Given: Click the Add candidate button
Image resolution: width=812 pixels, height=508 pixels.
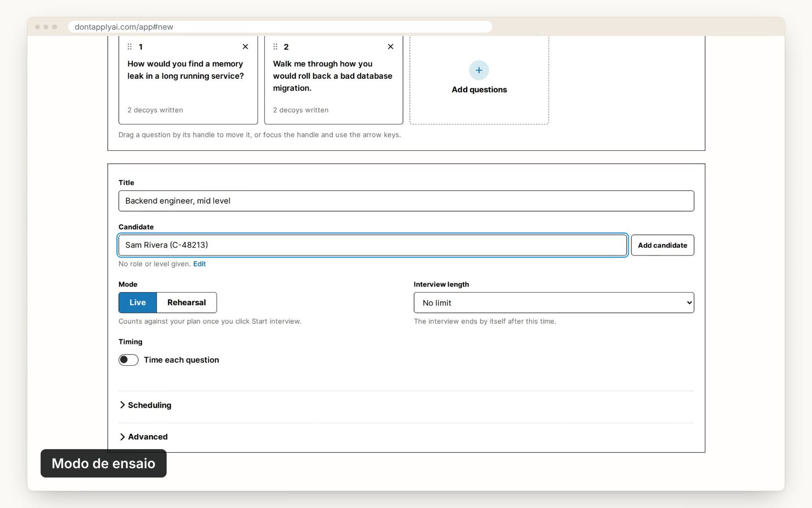Looking at the screenshot, I should point(662,245).
